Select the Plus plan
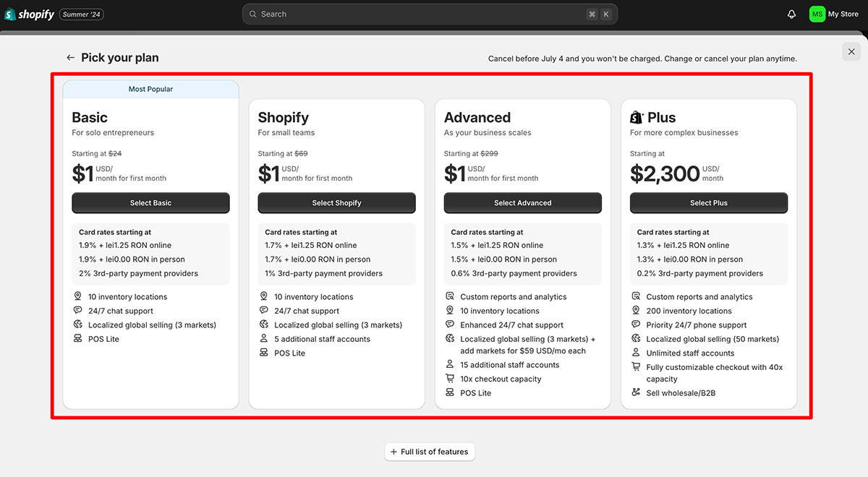Screen dimensions: 868x477 (x=708, y=203)
